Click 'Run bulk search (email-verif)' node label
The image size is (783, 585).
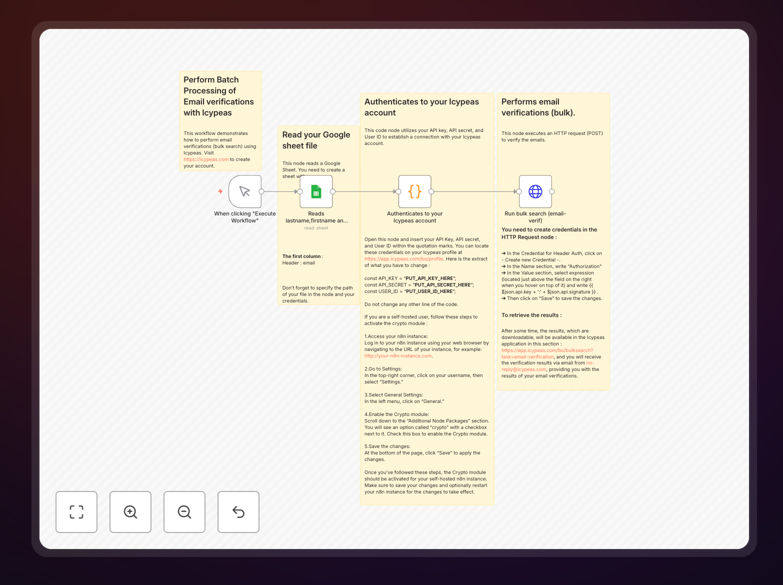tap(535, 217)
